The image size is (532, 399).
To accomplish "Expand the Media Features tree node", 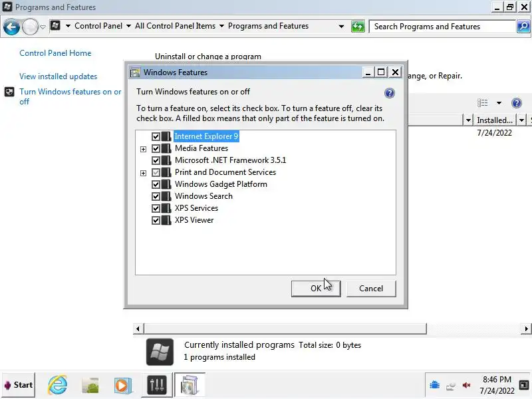I will [143, 149].
